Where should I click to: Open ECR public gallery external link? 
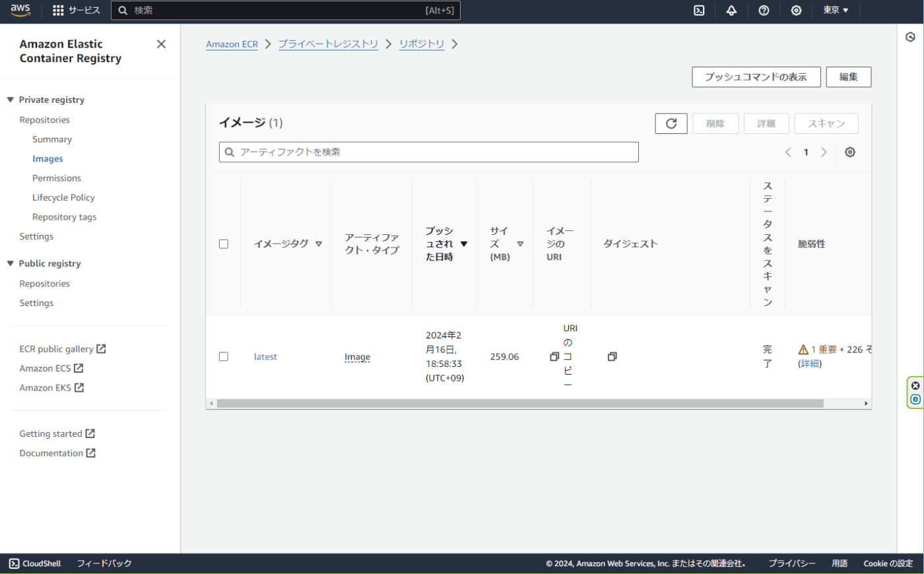point(63,349)
